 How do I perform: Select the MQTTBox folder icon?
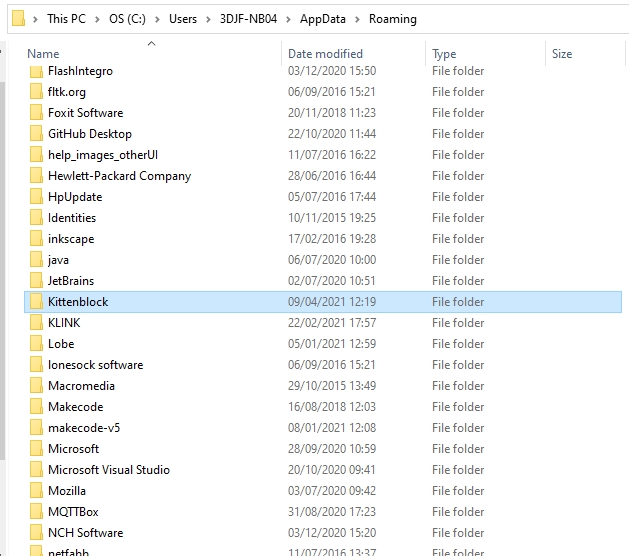tap(36, 512)
